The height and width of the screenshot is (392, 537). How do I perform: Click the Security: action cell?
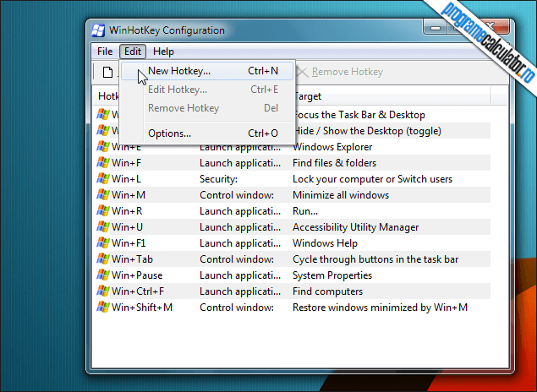tap(218, 179)
